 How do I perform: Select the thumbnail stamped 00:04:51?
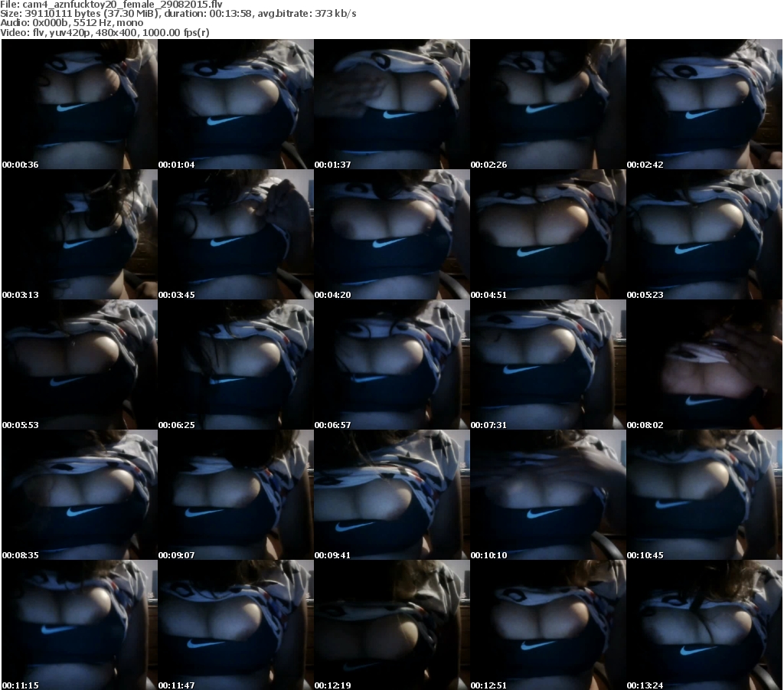[548, 234]
